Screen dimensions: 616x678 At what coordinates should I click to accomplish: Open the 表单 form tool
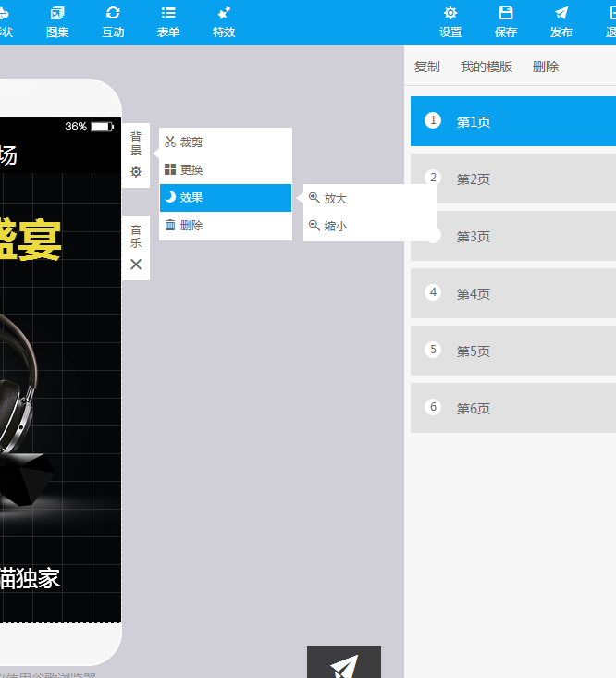168,22
